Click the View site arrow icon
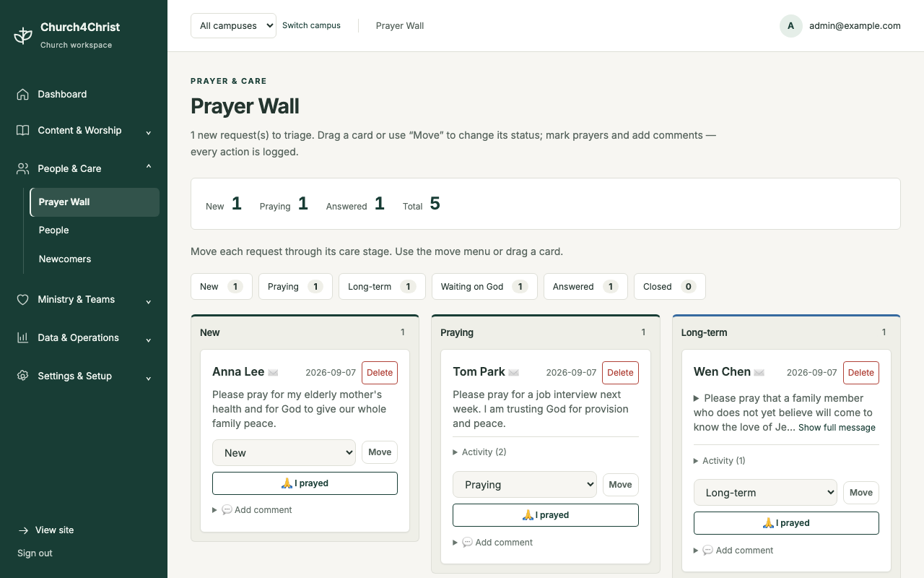The width and height of the screenshot is (924, 578). (x=23, y=530)
